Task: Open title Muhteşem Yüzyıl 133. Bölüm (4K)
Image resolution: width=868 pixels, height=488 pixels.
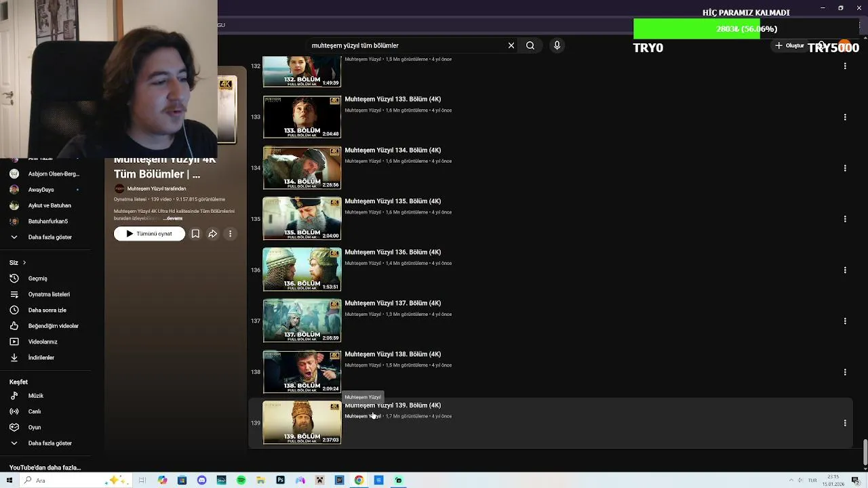Action: click(x=393, y=99)
